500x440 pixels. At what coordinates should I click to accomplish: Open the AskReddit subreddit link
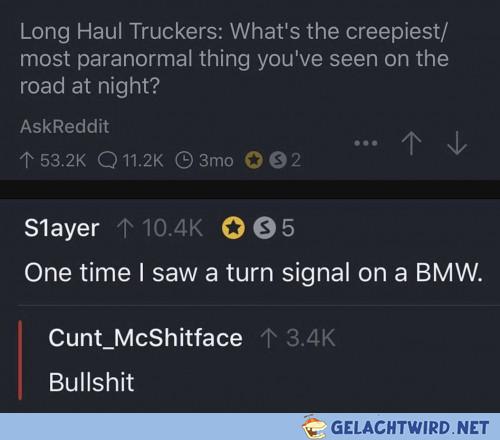pyautogui.click(x=64, y=127)
